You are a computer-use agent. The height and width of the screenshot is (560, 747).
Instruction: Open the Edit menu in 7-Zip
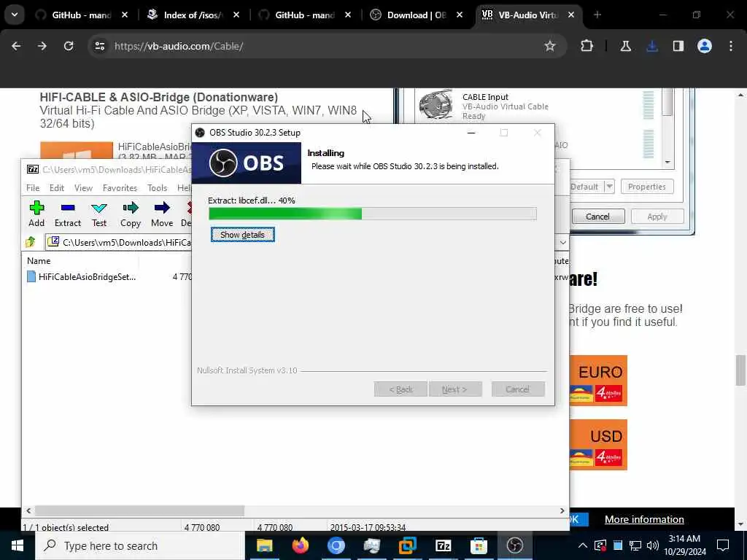coord(57,187)
